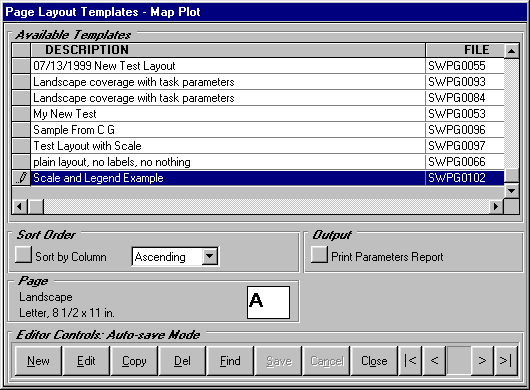Copy the selected template
This screenshot has width=530, height=390.
[134, 361]
